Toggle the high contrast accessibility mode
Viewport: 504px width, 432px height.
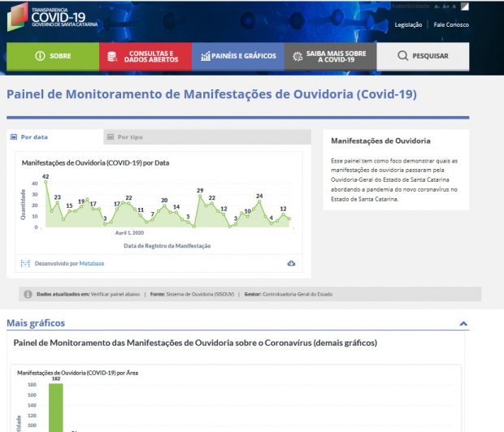point(464,6)
